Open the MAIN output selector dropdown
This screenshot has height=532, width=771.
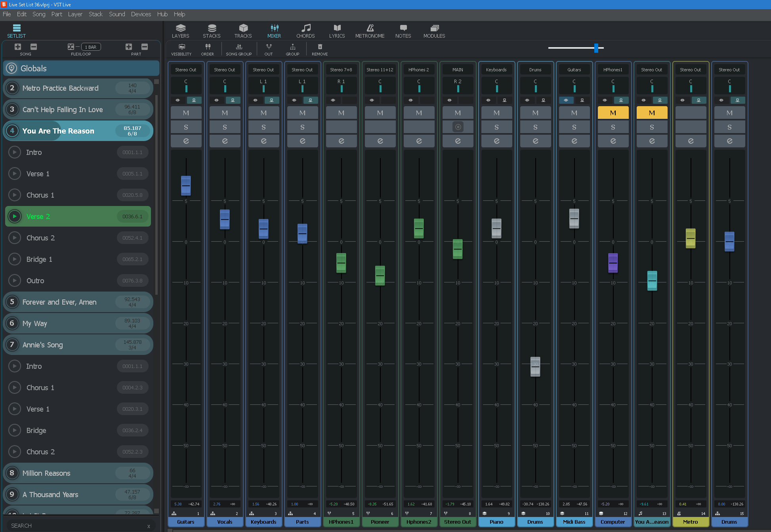458,70
